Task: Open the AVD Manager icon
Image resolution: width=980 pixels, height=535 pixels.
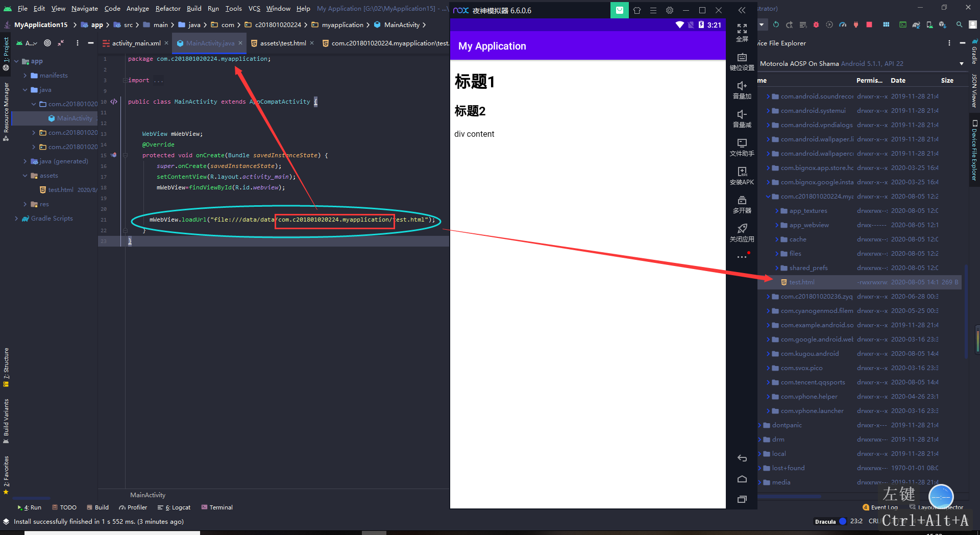Action: pos(929,25)
